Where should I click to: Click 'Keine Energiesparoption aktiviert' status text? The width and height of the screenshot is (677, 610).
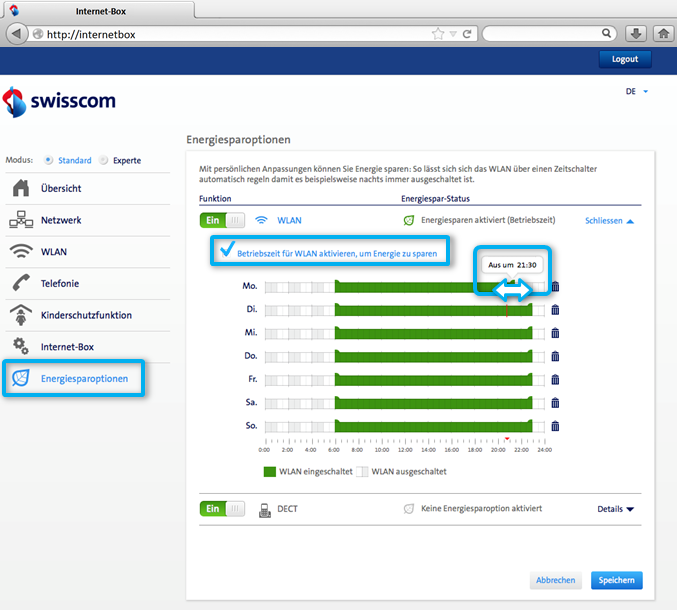point(481,509)
